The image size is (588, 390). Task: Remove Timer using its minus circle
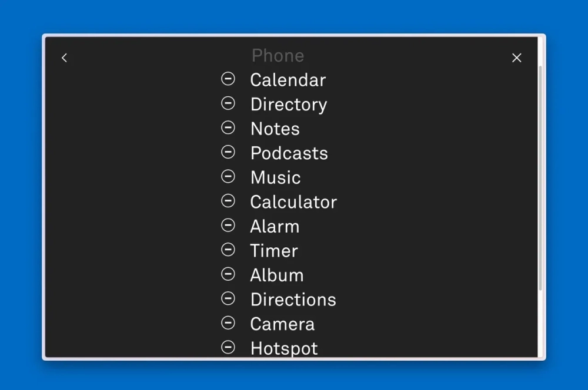coord(228,250)
